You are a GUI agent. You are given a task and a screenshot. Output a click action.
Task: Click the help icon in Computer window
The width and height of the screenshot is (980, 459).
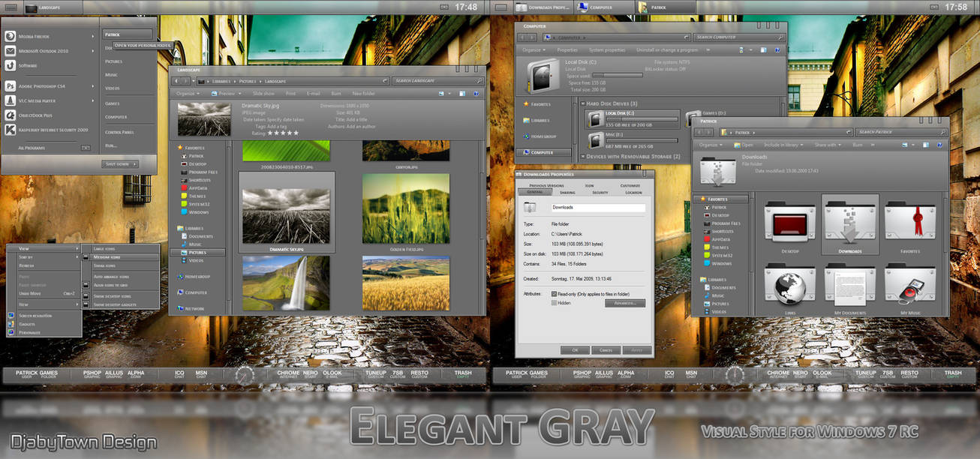[776, 50]
